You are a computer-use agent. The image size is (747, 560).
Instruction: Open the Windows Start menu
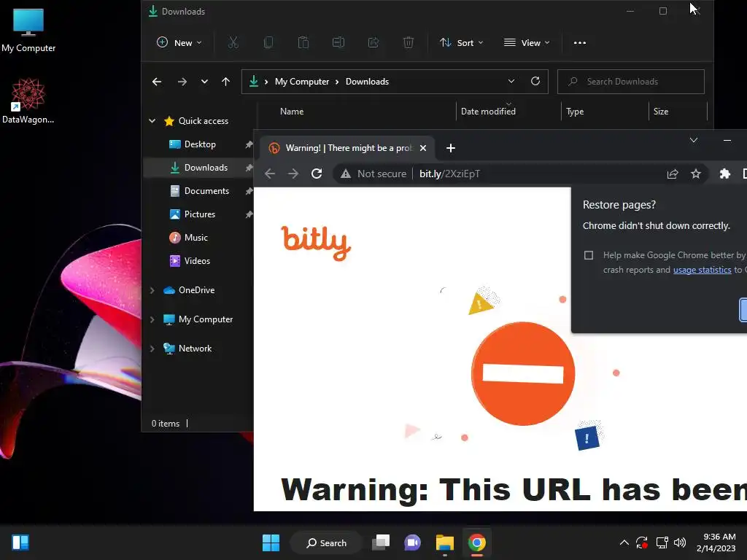click(x=271, y=542)
